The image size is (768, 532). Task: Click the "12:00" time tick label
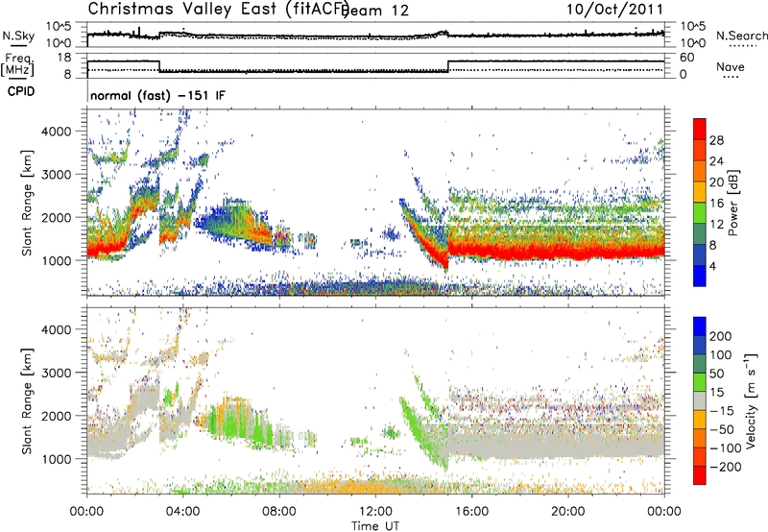click(x=375, y=512)
